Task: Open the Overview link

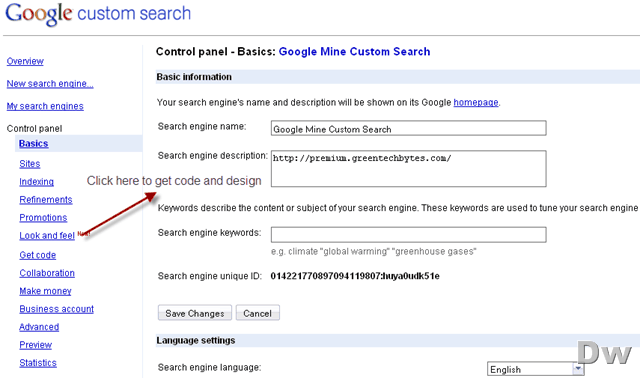Action: tap(25, 61)
